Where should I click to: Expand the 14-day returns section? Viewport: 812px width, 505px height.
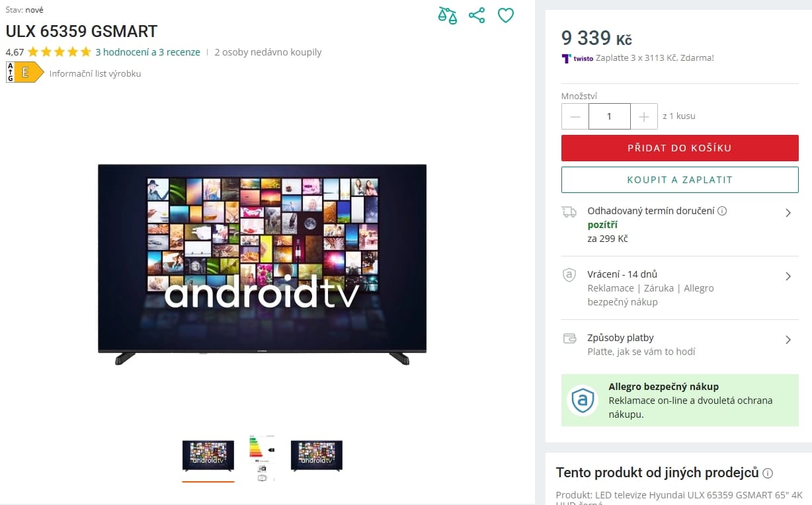680,288
